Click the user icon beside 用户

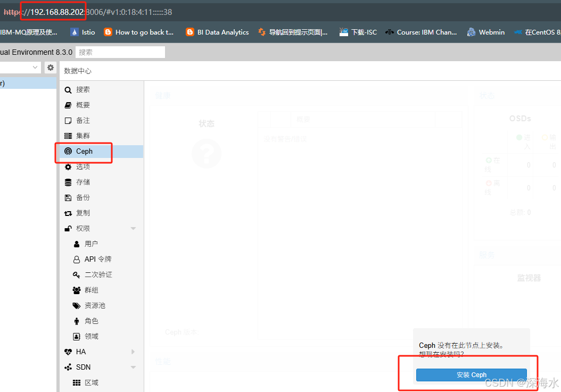point(77,244)
